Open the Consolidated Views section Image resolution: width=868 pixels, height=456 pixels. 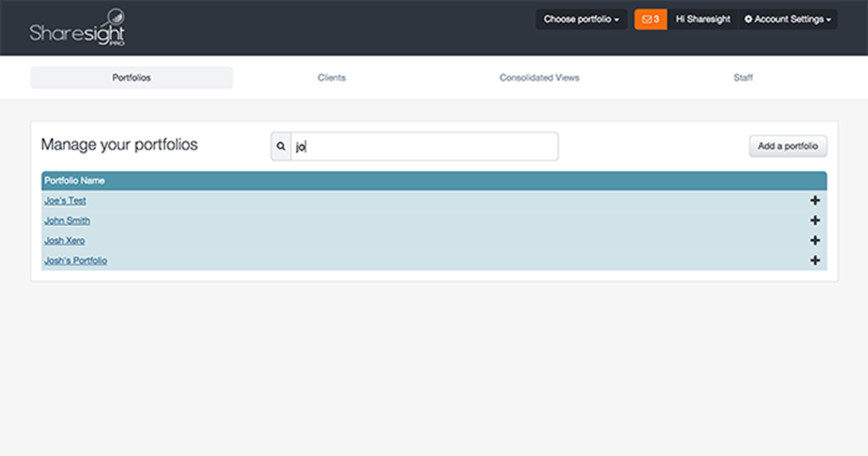click(x=539, y=77)
